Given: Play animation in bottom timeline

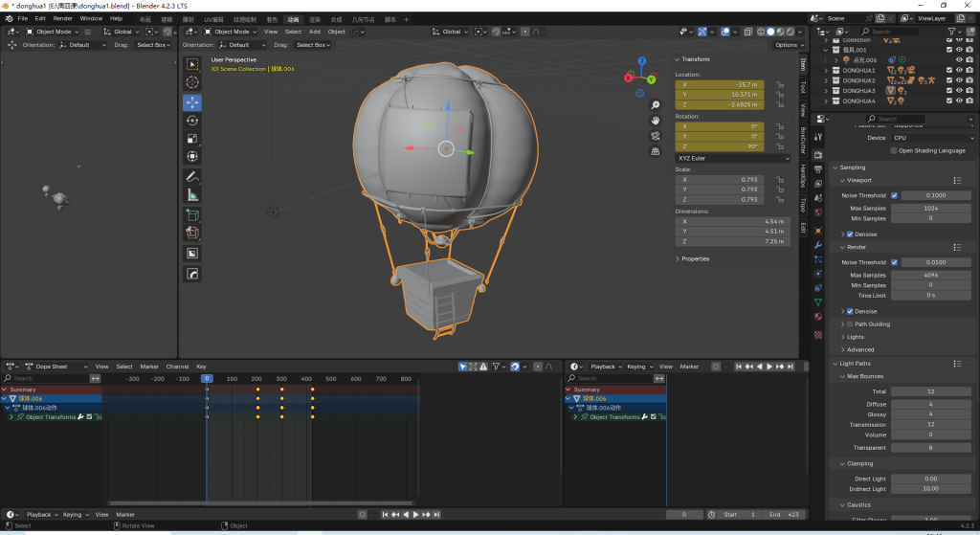Looking at the screenshot, I should tap(415, 514).
